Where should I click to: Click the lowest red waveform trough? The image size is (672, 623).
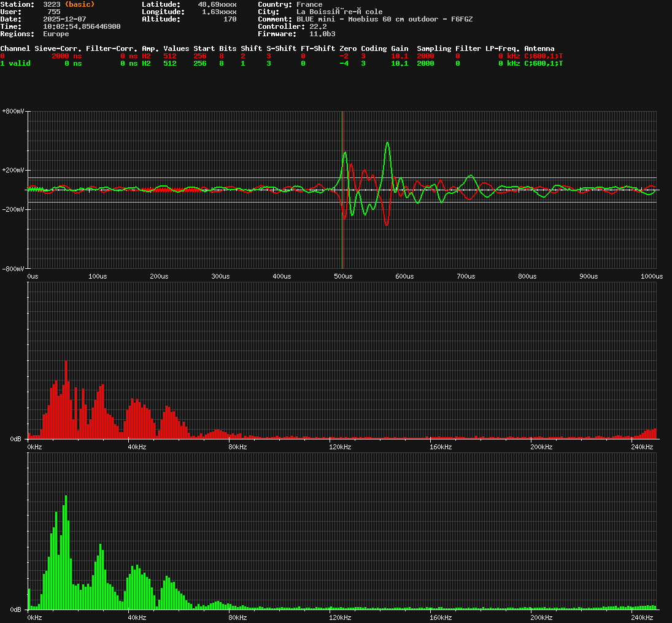387,225
